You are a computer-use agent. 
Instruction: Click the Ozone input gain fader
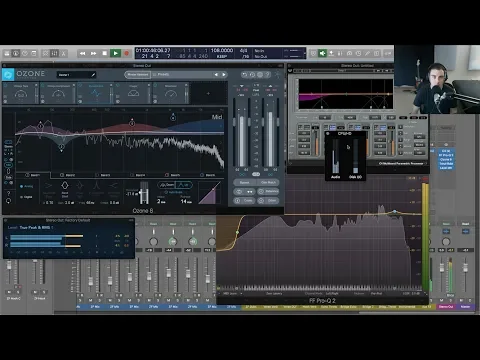tap(242, 133)
